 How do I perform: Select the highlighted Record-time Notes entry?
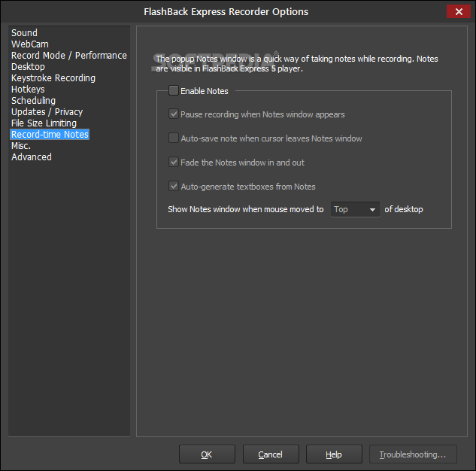click(50, 134)
